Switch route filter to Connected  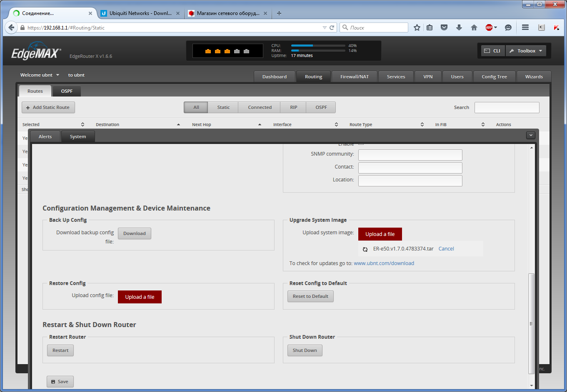tap(259, 107)
